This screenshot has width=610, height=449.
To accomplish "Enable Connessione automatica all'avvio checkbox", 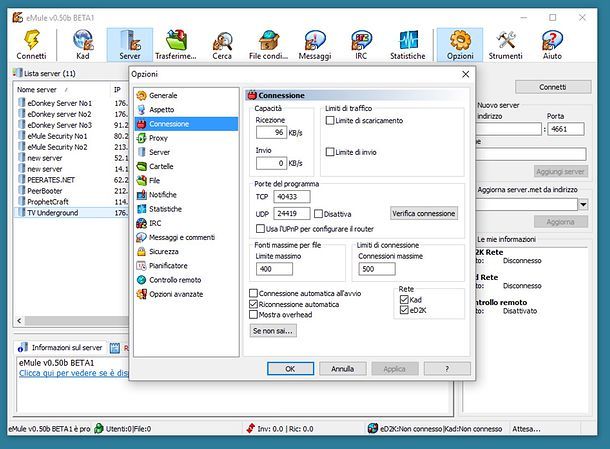I will [253, 293].
